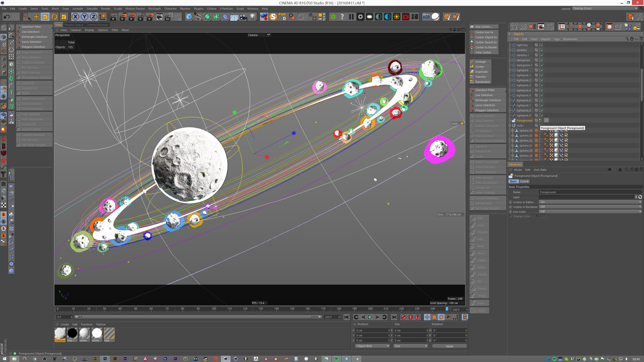Open the Visible in Editor dropdown
Viewport: 644px width, 362px height.
point(590,202)
